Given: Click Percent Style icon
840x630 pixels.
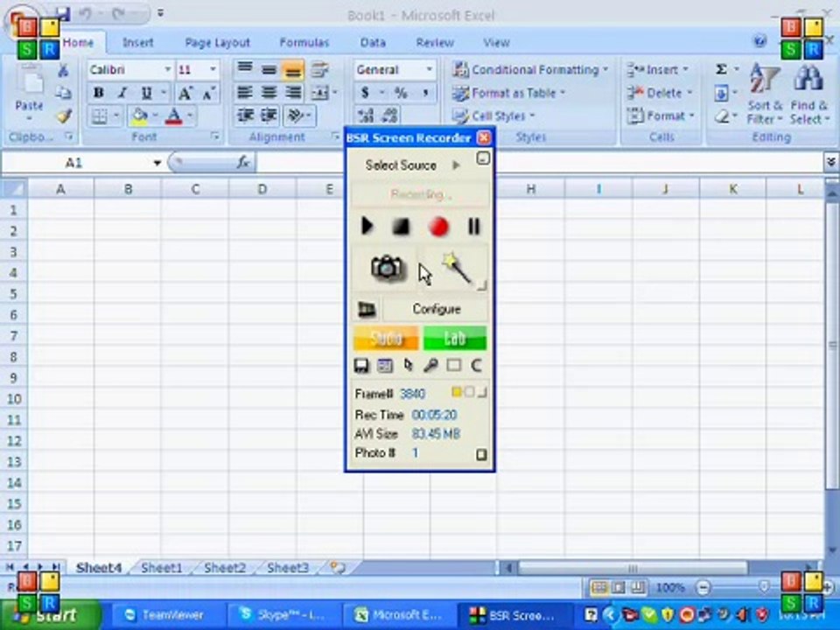Looking at the screenshot, I should [401, 93].
